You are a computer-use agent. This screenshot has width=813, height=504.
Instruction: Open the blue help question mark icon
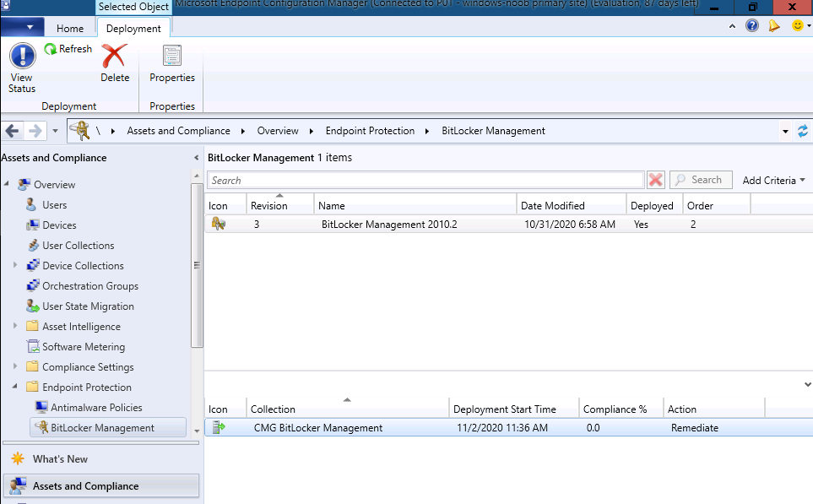pos(752,25)
